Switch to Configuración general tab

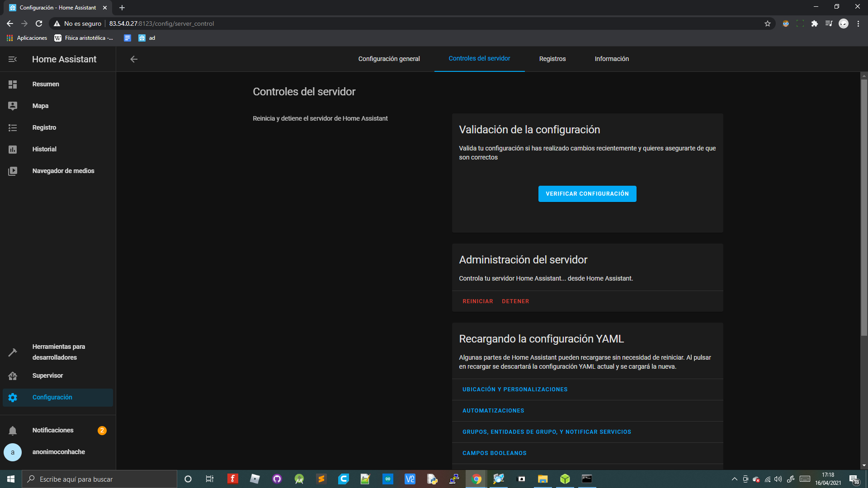click(389, 59)
